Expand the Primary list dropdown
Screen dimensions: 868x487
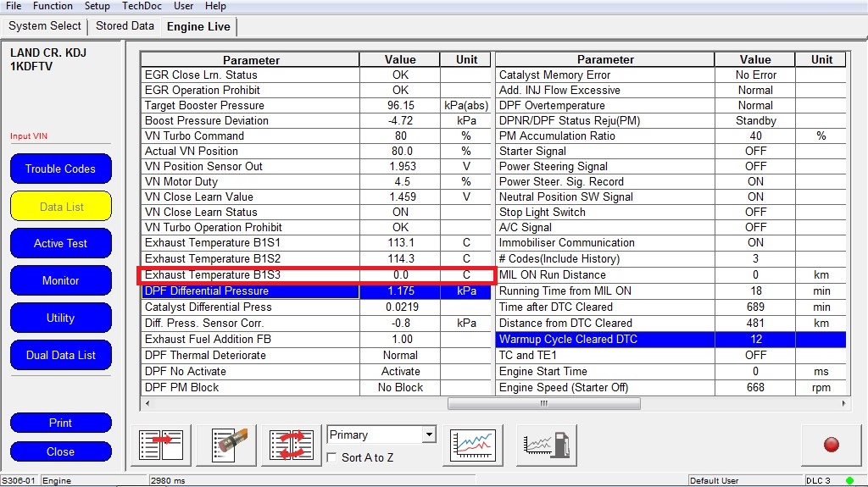click(x=429, y=434)
